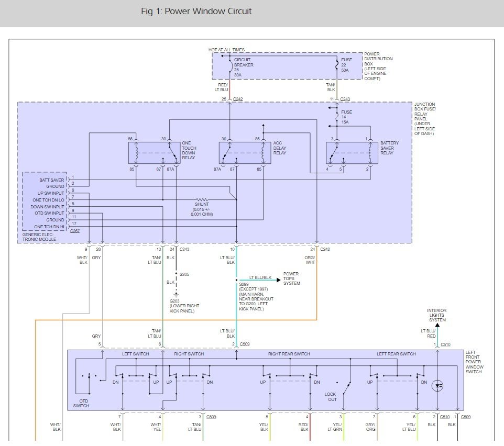Click the 'BATT SAVER' module pin label
The width and height of the screenshot is (504, 446).
(x=52, y=180)
